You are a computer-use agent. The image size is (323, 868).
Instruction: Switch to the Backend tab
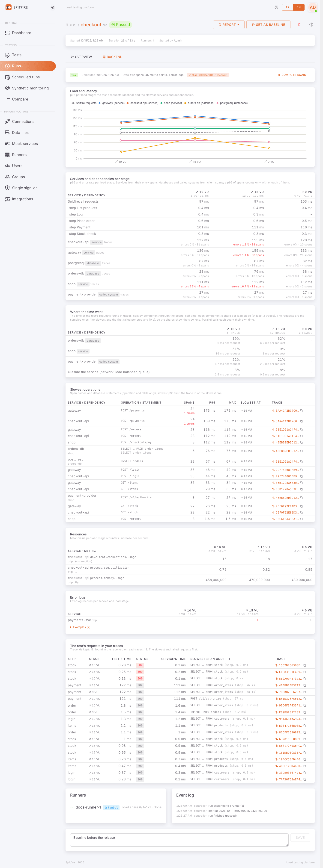(x=113, y=57)
